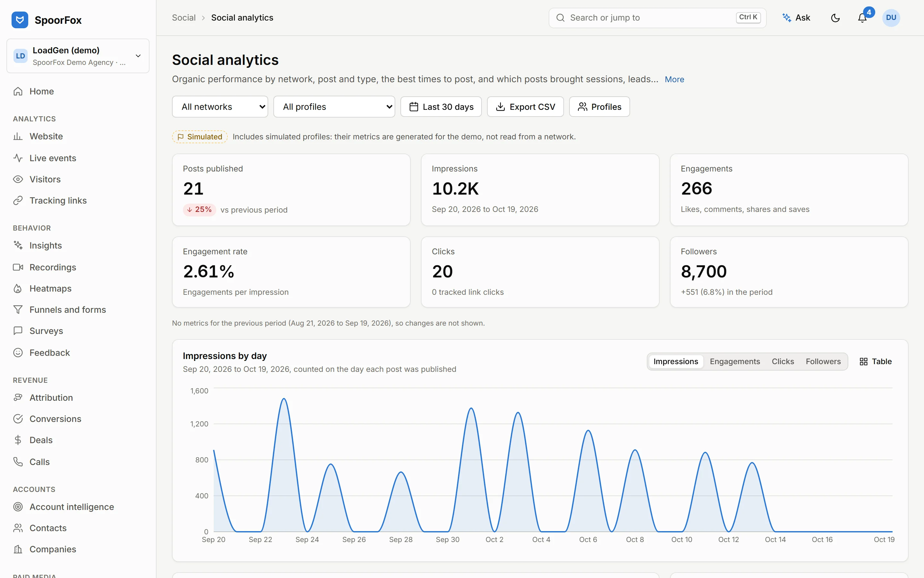This screenshot has height=578, width=924.
Task: Click the '+551 (6.8%) in the period' text
Action: [727, 292]
